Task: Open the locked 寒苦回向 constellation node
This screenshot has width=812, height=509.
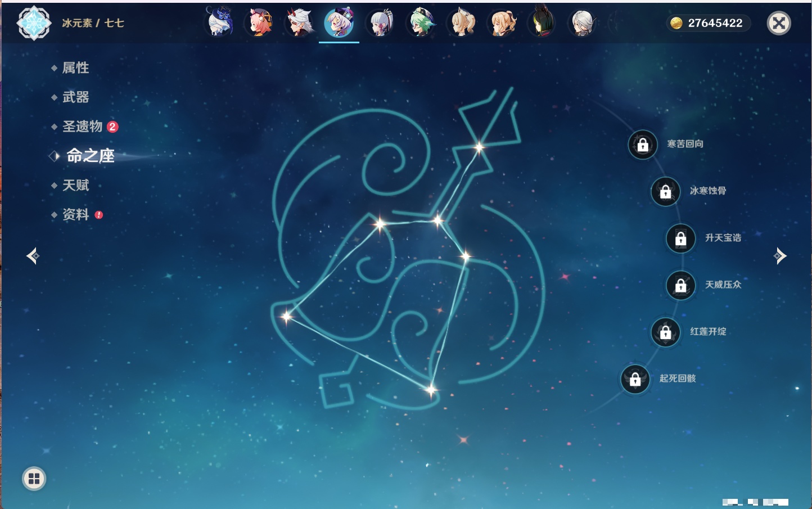Action: (643, 145)
